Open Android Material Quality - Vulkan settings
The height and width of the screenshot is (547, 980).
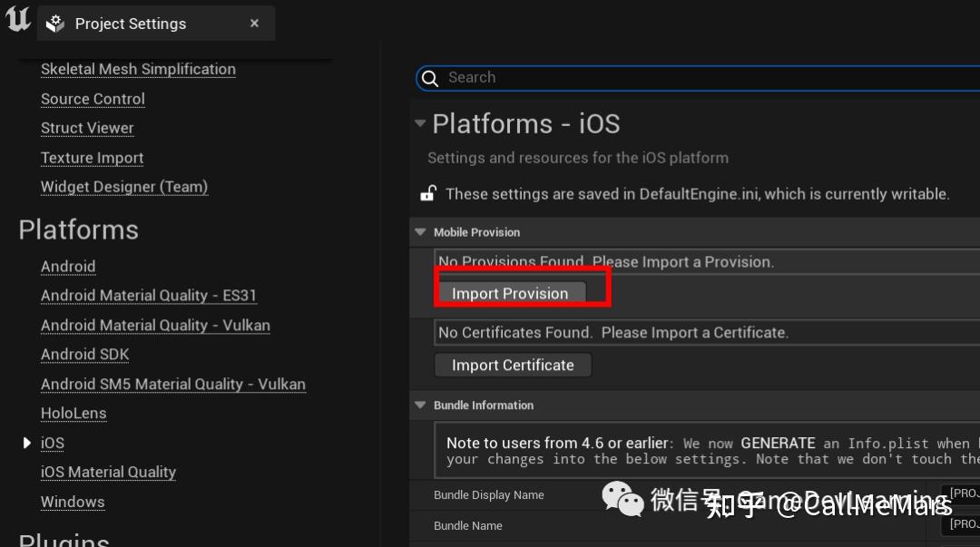(155, 325)
